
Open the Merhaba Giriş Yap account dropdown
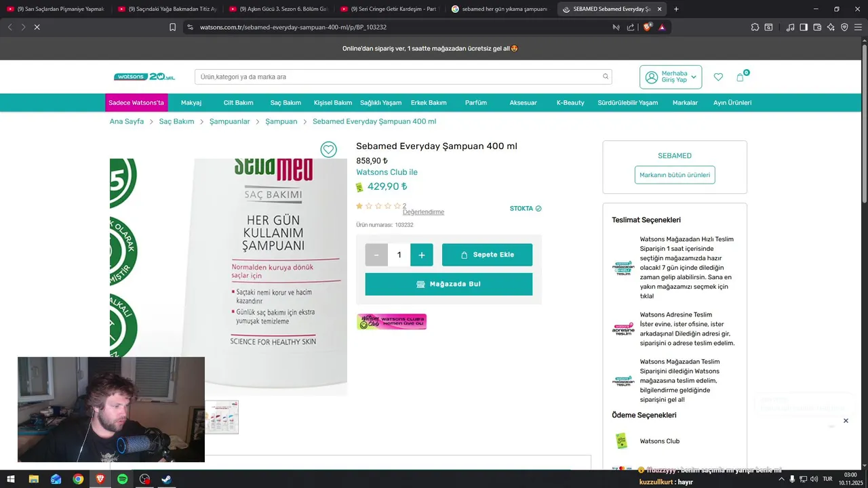671,77
